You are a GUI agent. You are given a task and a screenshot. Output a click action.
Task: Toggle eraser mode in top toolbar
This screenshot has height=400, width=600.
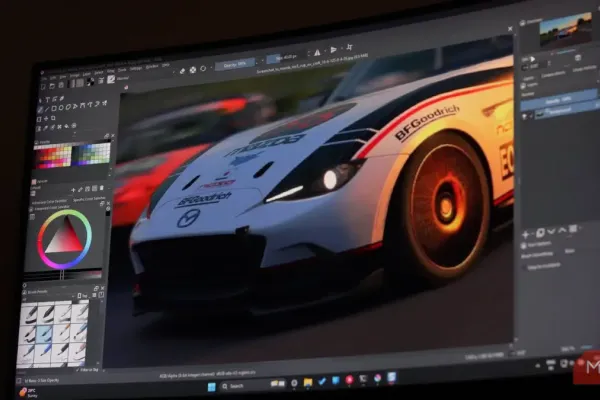(182, 70)
